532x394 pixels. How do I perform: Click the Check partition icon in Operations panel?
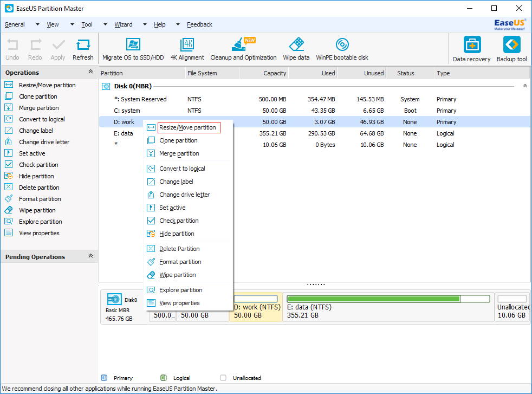(9, 165)
